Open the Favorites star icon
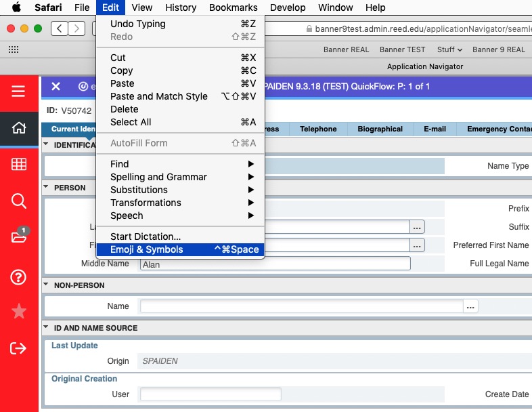 coord(19,311)
